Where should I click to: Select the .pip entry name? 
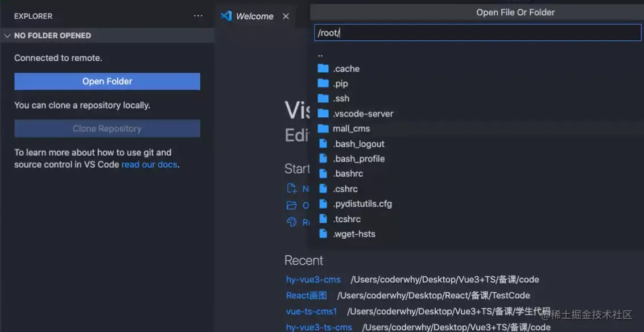(340, 84)
